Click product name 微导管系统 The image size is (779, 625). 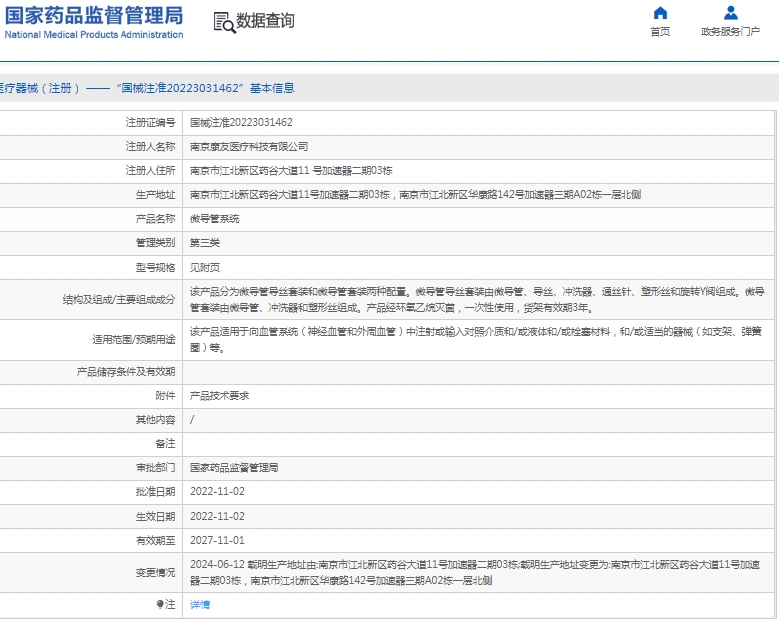pos(214,219)
